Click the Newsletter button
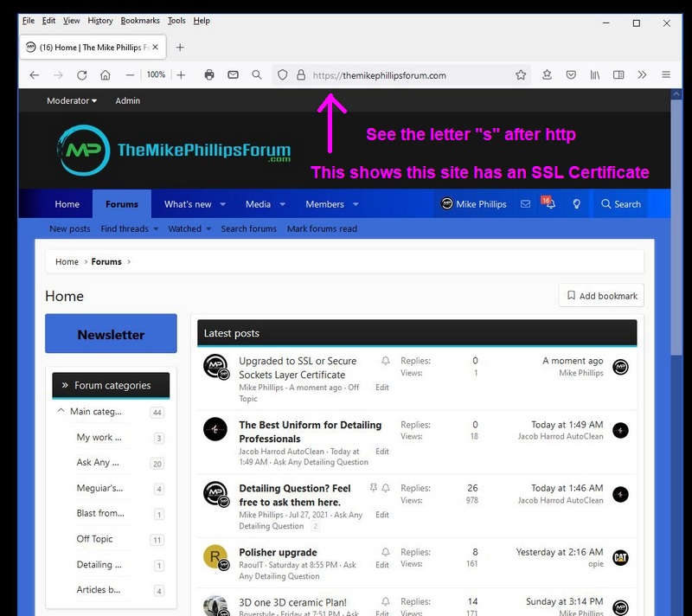This screenshot has width=692, height=616. 111,334
